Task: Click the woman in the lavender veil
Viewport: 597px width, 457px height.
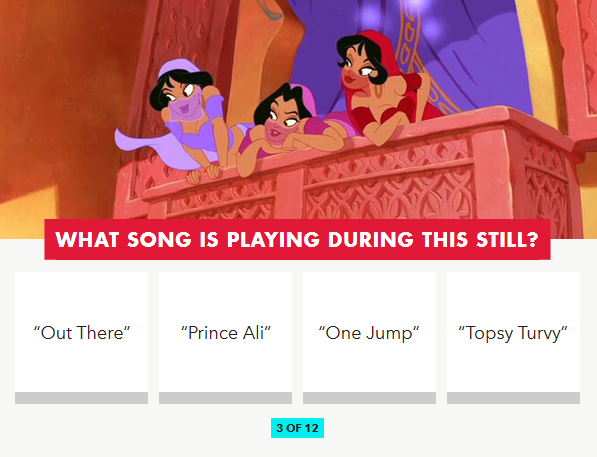Action: click(187, 114)
